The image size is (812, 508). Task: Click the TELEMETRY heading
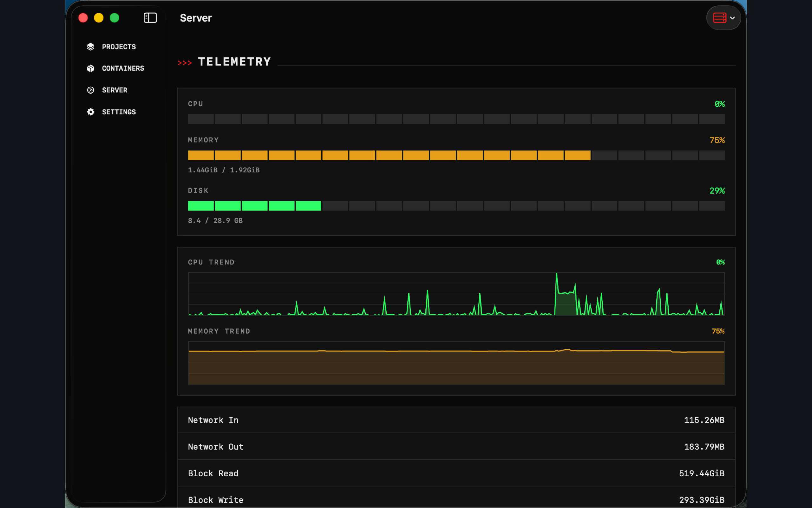pyautogui.click(x=234, y=62)
